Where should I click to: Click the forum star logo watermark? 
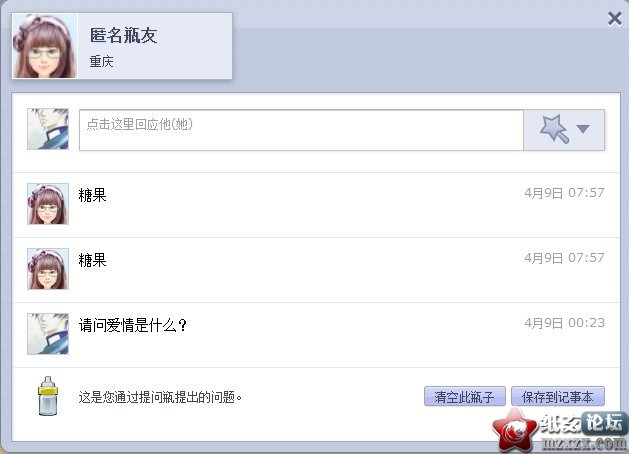[x=515, y=430]
